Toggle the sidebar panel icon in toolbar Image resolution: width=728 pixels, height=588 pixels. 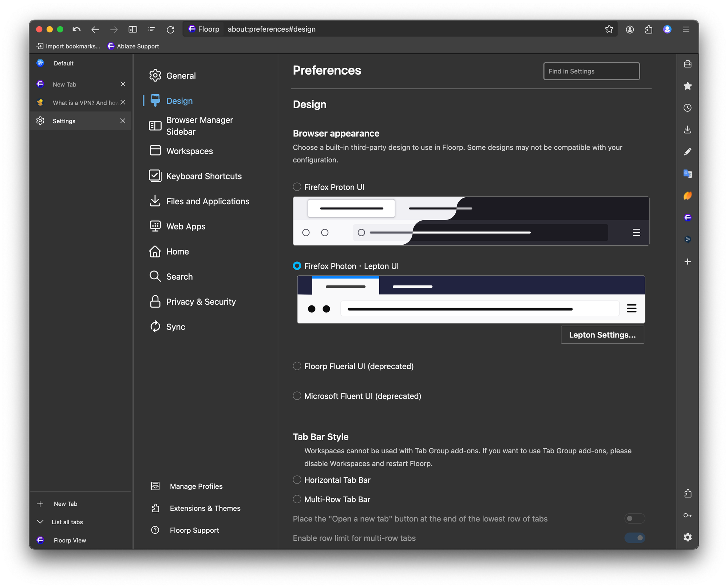tap(133, 29)
